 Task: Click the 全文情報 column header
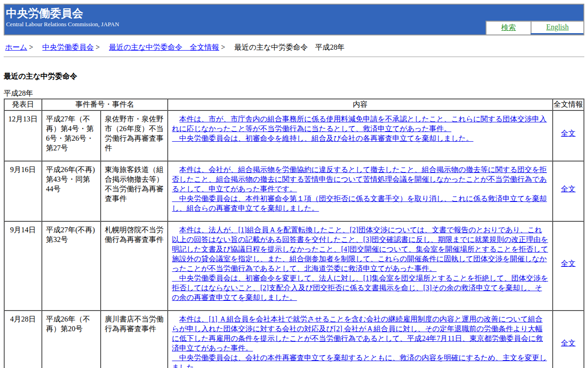click(568, 104)
